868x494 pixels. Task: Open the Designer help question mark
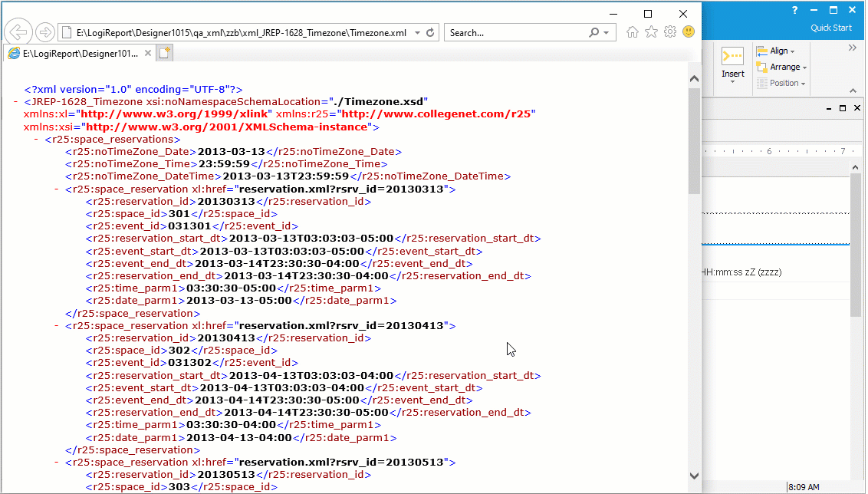(x=794, y=10)
